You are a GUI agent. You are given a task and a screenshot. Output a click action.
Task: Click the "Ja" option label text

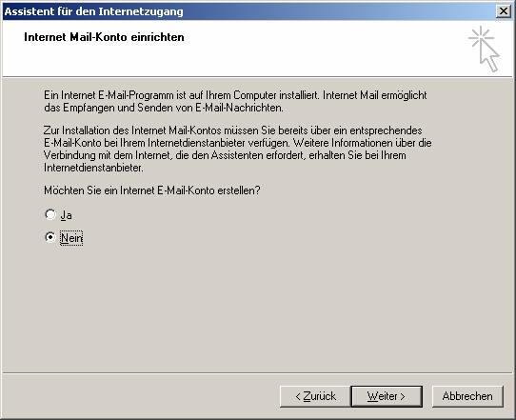pos(66,215)
